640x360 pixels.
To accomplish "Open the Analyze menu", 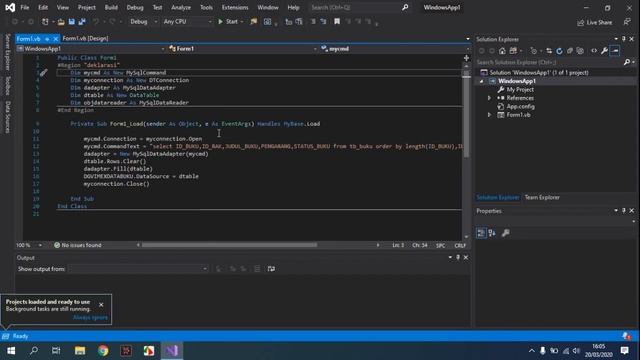I will coord(181,7).
